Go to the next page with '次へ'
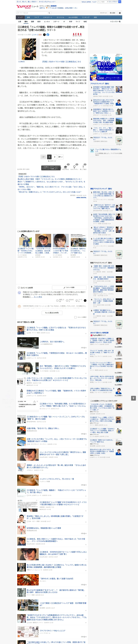 pos(60,157)
